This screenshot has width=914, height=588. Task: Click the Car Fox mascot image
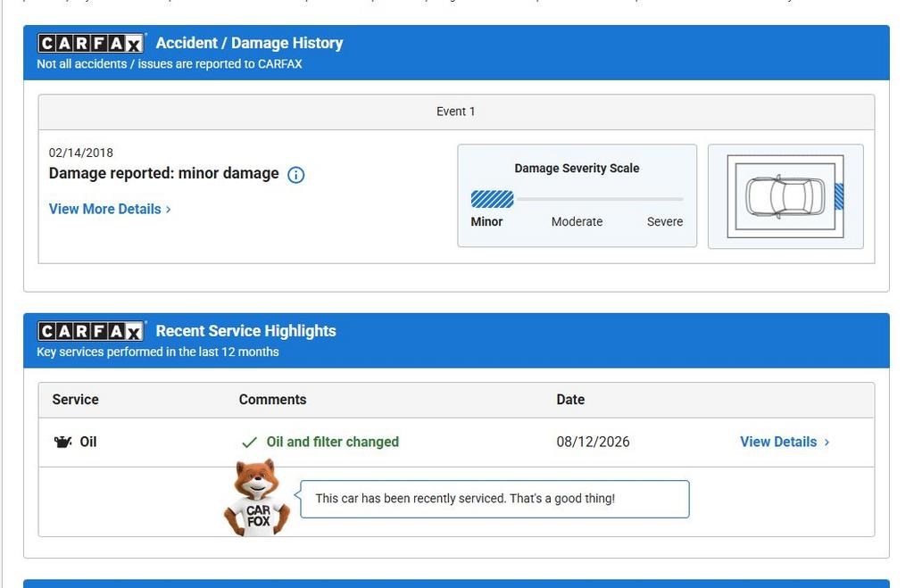click(x=257, y=497)
